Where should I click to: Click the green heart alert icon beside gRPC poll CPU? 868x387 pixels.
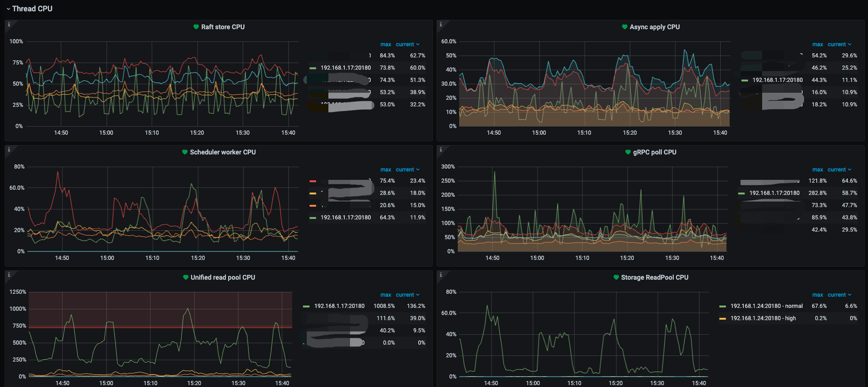628,152
